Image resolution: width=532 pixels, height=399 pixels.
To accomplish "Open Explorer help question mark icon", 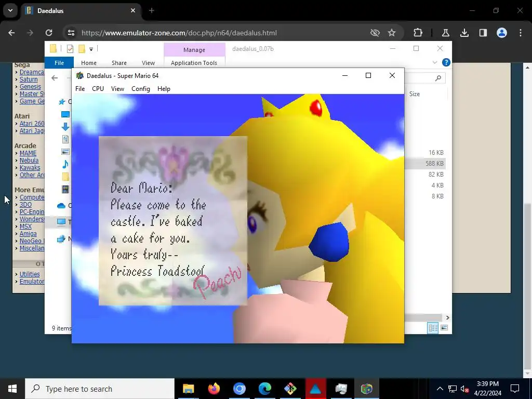I will 446,62.
